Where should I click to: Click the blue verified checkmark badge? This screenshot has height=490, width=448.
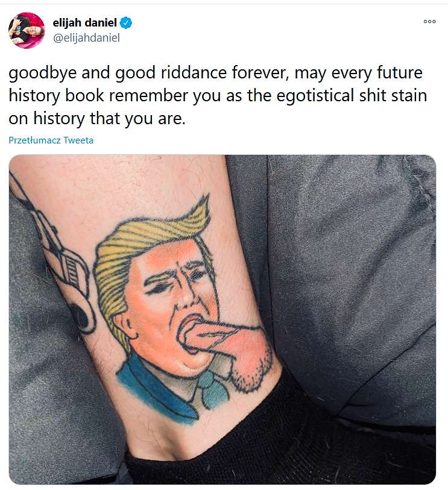tap(126, 23)
